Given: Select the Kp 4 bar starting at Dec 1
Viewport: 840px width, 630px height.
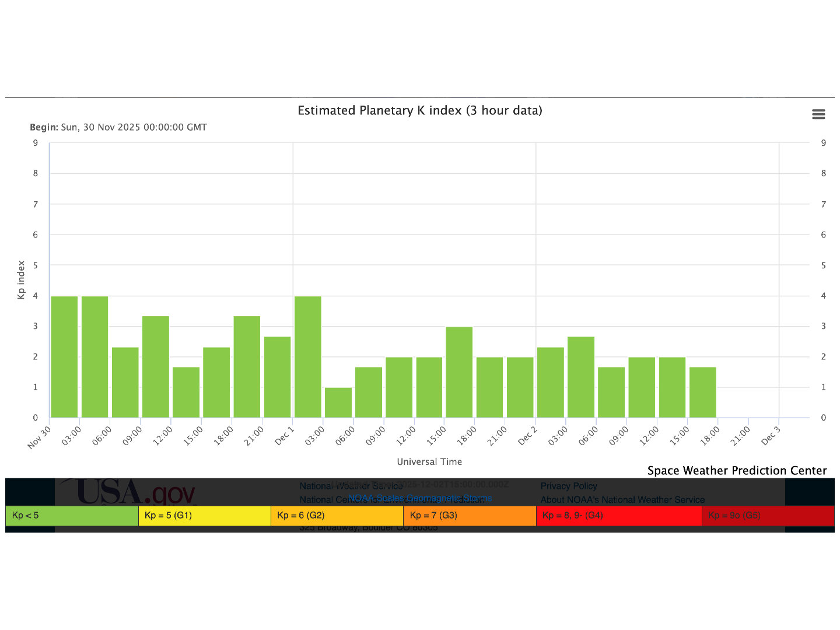Looking at the screenshot, I should coord(307,357).
